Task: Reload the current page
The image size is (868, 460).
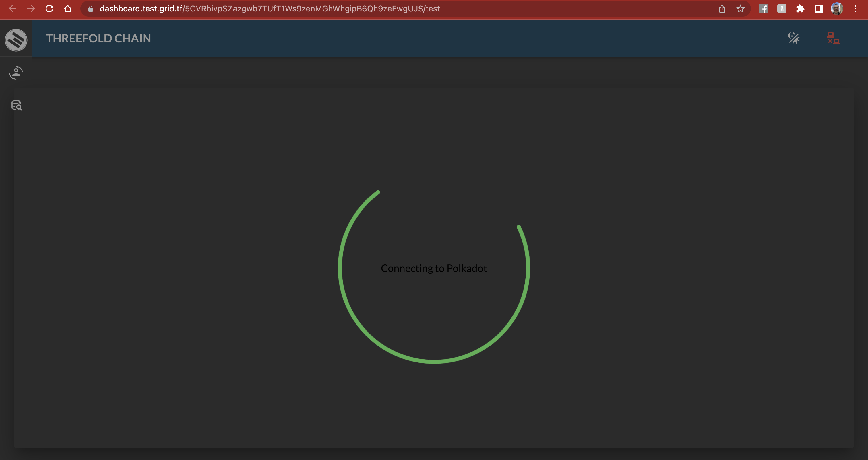Action: click(50, 9)
